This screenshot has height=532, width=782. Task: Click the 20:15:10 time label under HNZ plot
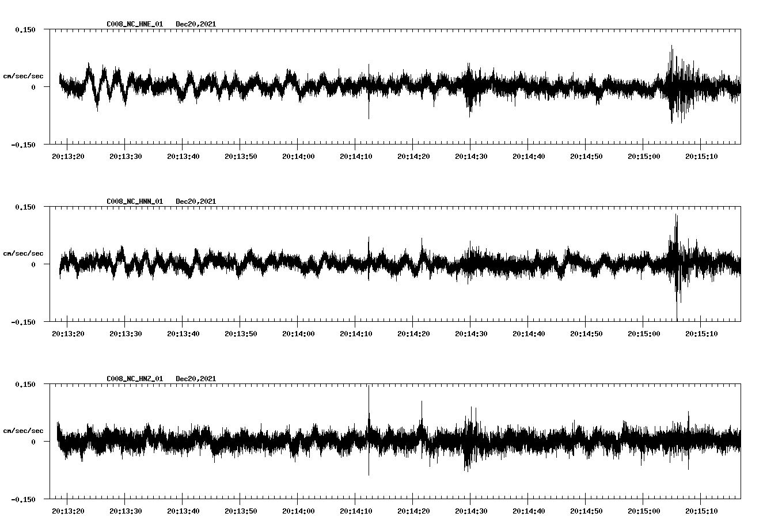(x=701, y=511)
